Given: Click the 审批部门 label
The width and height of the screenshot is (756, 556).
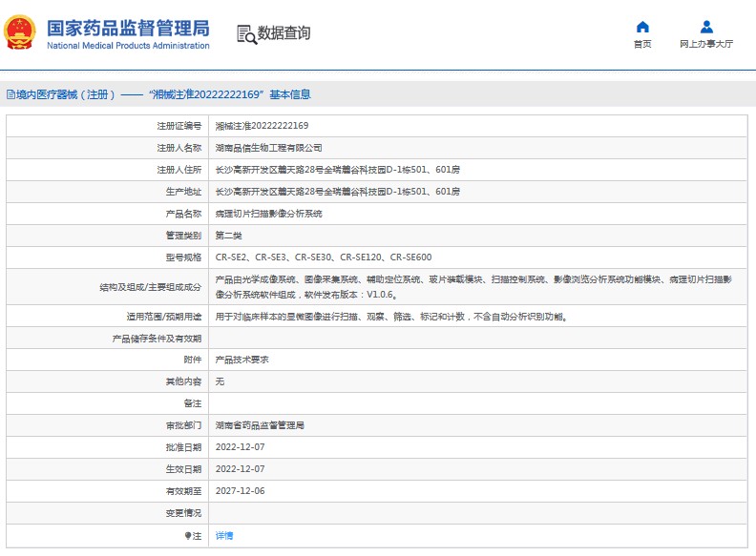Looking at the screenshot, I should pos(183,425).
